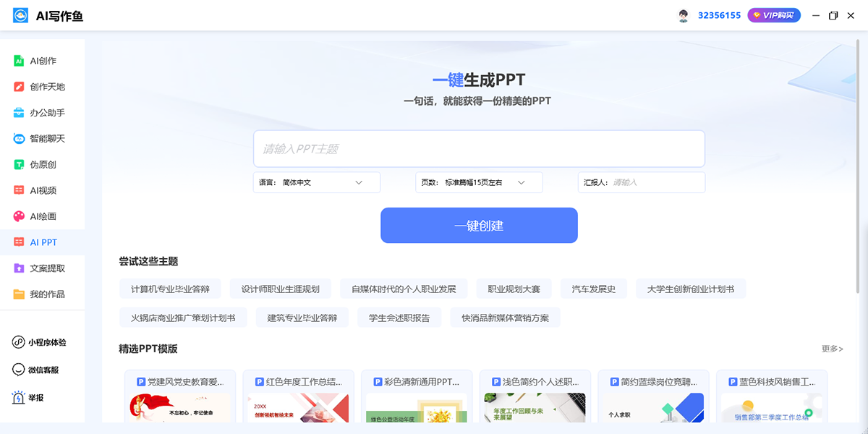Switch to 办公助手 menu item
This screenshot has width=868, height=434.
[42, 113]
